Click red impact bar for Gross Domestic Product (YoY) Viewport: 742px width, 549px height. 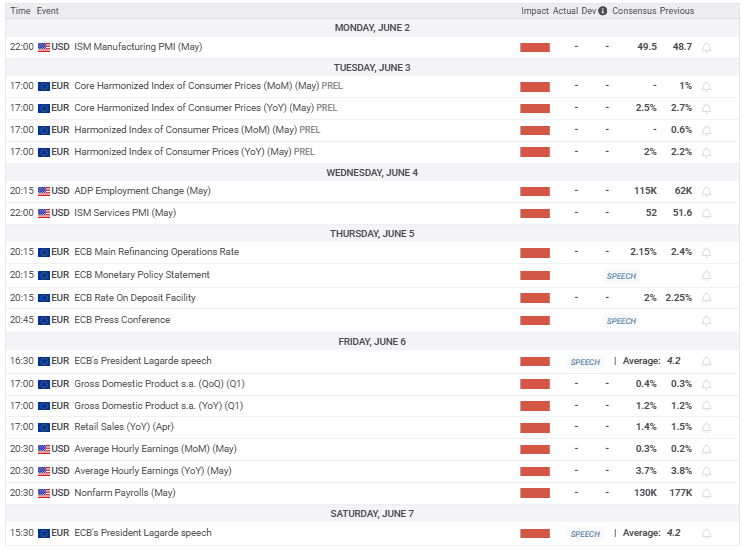click(535, 407)
